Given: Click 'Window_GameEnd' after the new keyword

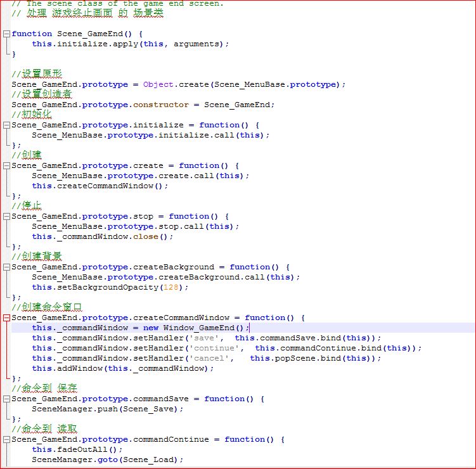Looking at the screenshot, I should pos(199,328).
